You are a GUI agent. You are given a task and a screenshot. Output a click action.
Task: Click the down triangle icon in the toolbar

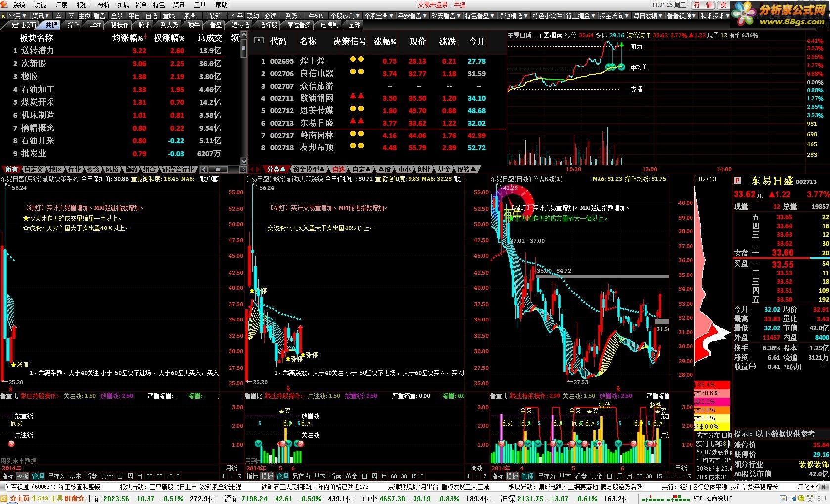pos(71,16)
